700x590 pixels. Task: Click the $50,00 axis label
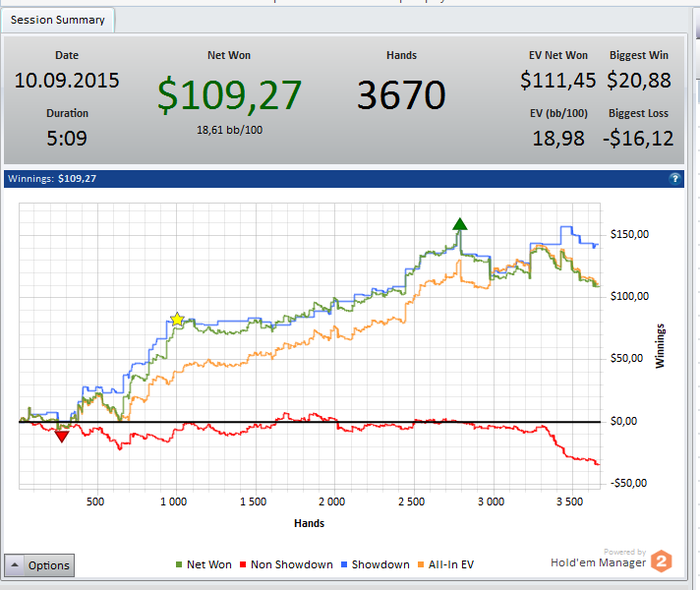tap(627, 358)
